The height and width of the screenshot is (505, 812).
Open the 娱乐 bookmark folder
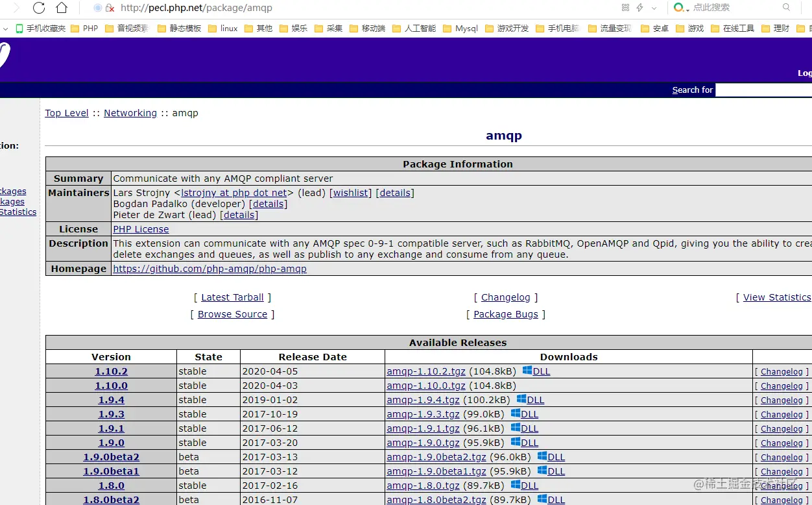pos(294,29)
